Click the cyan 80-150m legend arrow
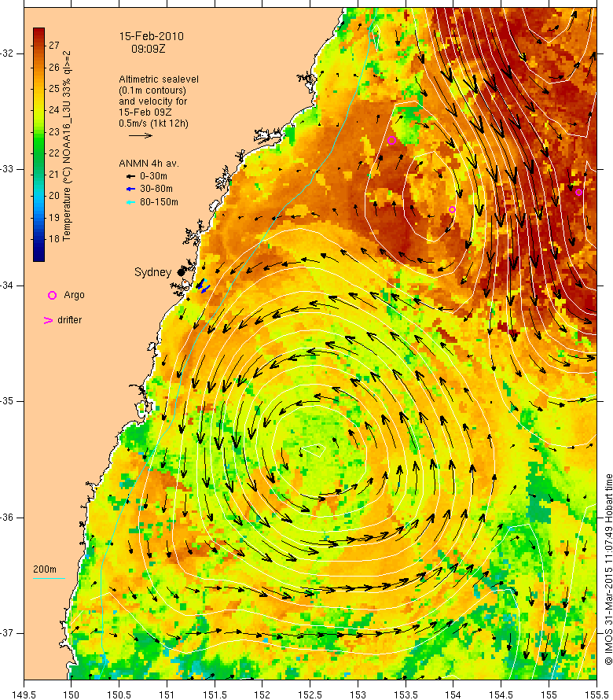Viewport: 613px width, 700px height. point(130,202)
